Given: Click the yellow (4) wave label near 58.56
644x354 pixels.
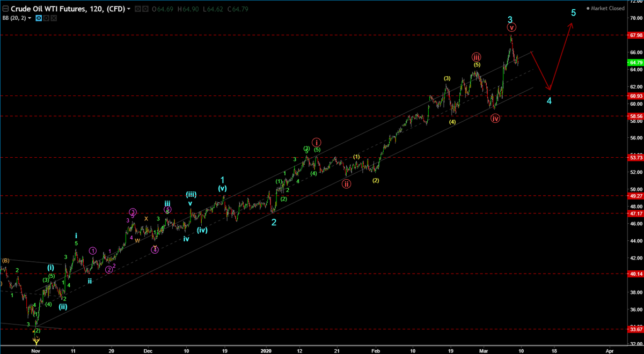Looking at the screenshot, I should pyautogui.click(x=452, y=122).
